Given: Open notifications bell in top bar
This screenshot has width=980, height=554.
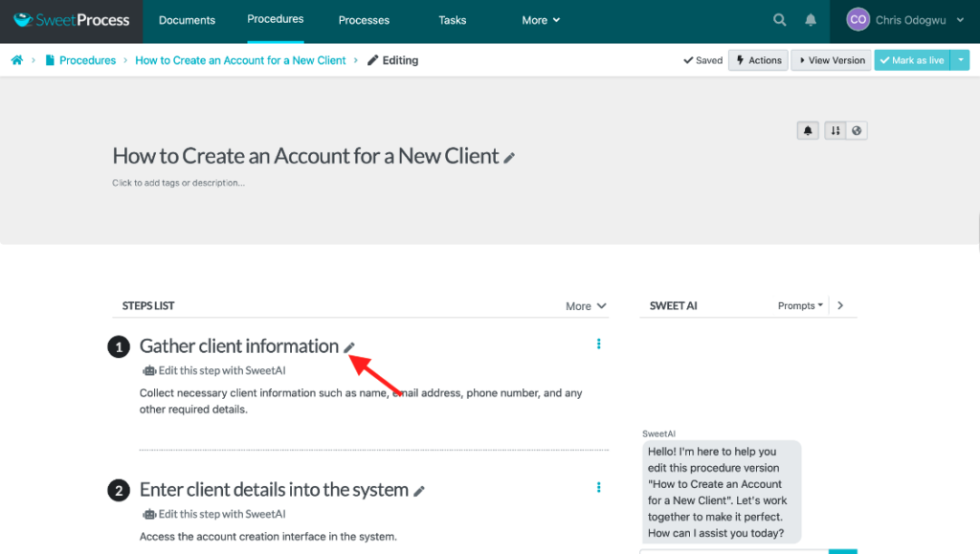Looking at the screenshot, I should click(811, 20).
